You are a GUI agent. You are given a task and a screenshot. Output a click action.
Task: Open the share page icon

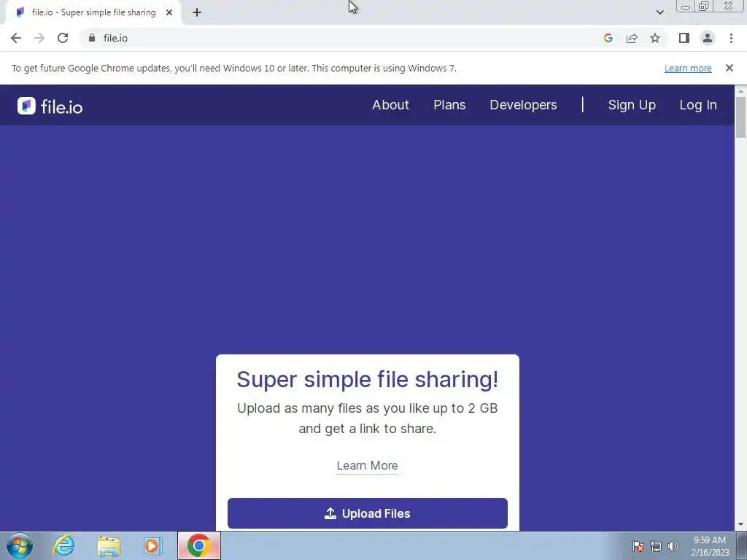[632, 38]
